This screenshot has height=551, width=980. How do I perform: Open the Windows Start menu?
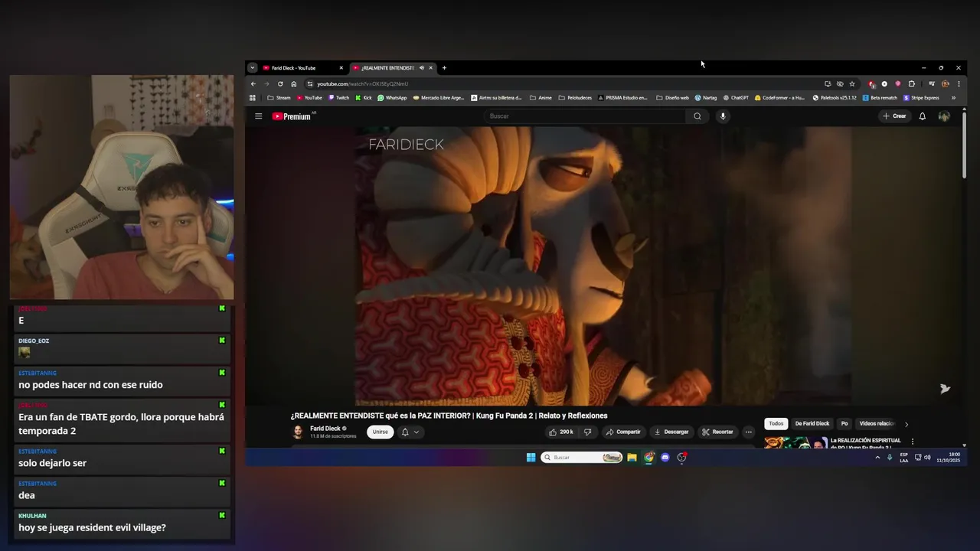point(531,458)
